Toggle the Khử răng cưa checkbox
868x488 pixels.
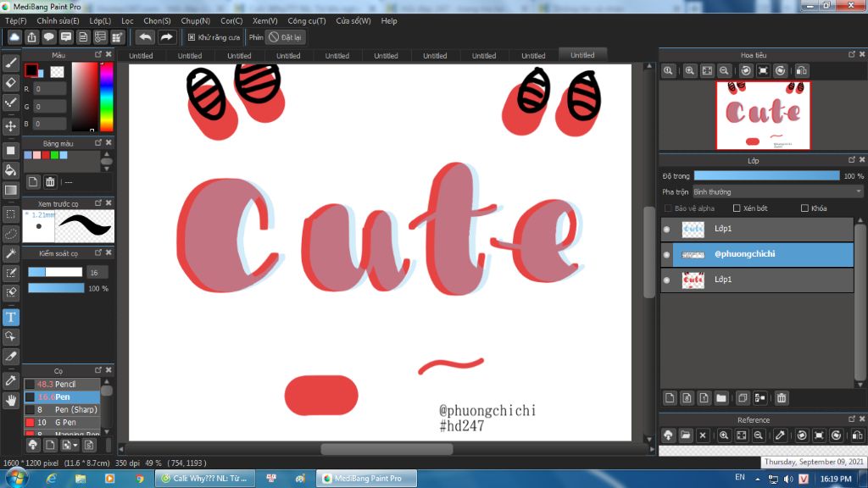[192, 37]
